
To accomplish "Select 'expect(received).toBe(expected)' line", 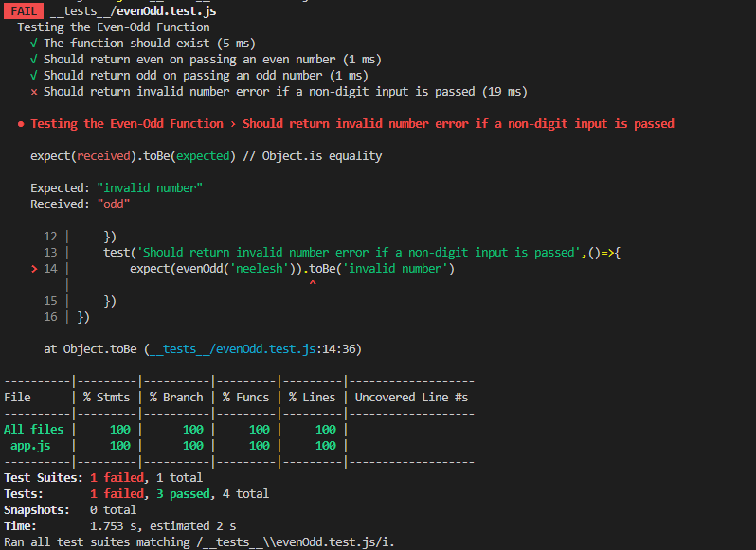I will click(206, 156).
